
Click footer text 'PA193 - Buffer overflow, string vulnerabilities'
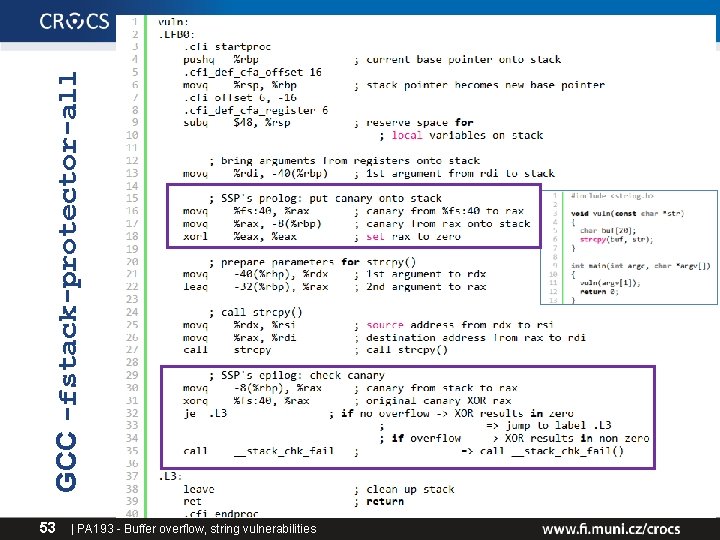(x=197, y=529)
